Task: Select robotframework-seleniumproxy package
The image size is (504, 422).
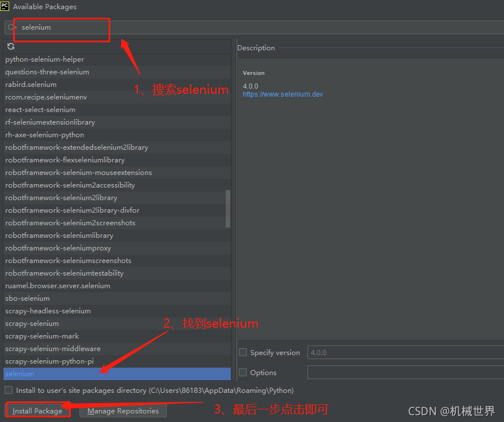Action: coord(117,248)
